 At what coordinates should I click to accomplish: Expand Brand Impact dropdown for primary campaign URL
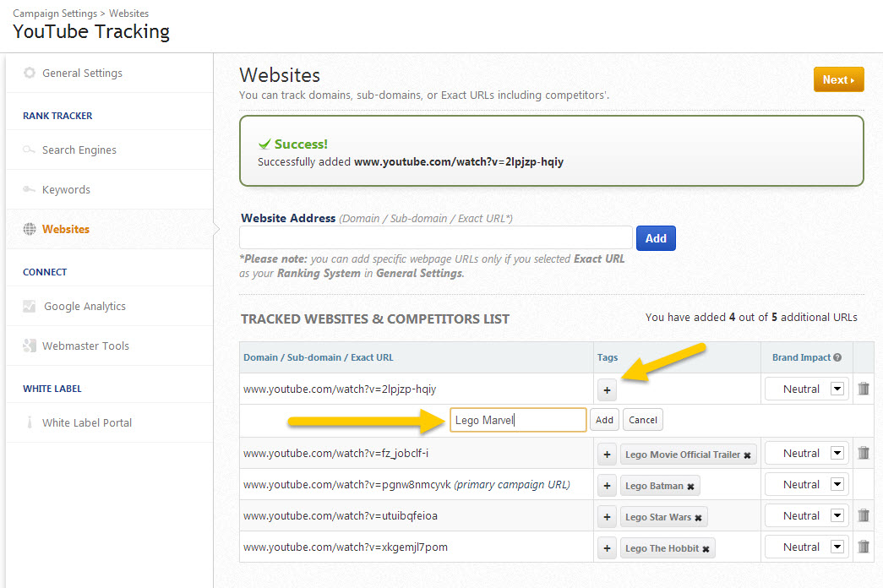click(837, 485)
